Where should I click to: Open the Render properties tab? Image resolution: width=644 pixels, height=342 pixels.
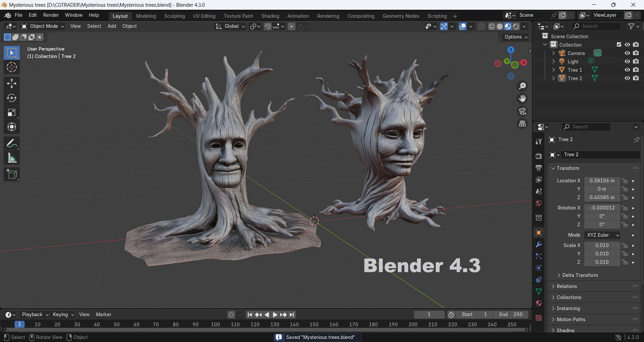[x=539, y=156]
